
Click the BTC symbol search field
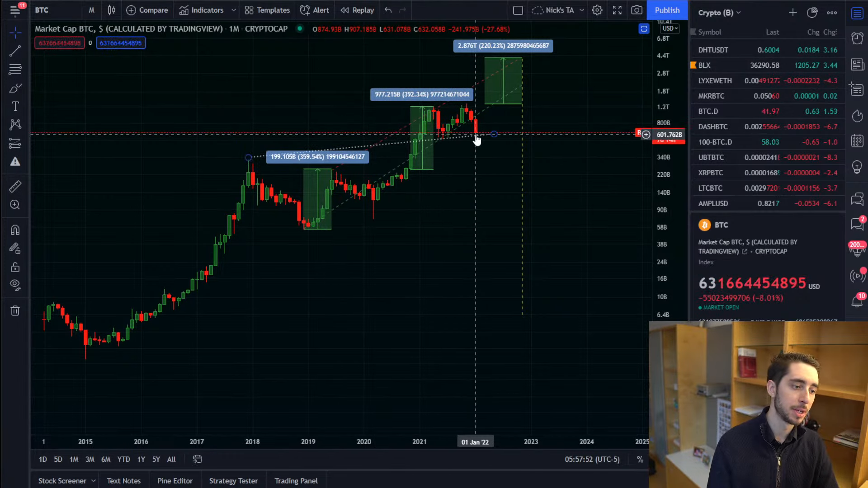pos(57,10)
